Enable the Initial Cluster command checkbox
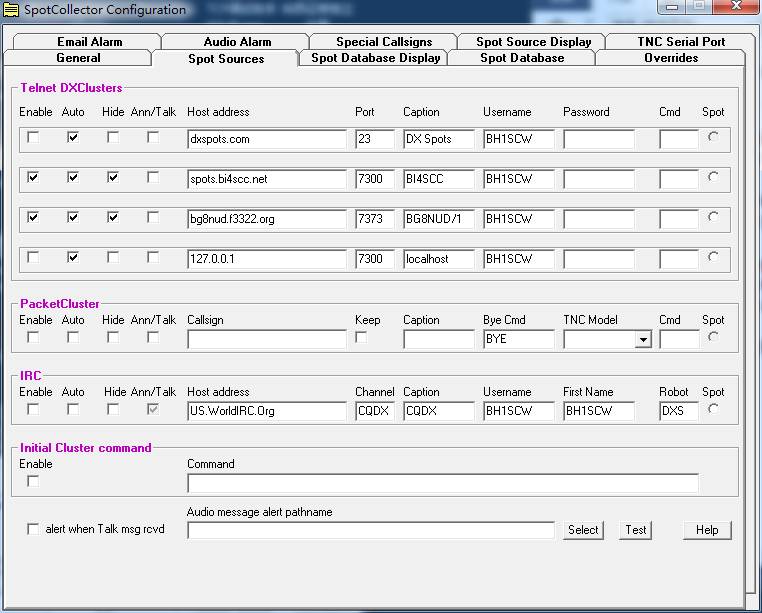 [33, 482]
